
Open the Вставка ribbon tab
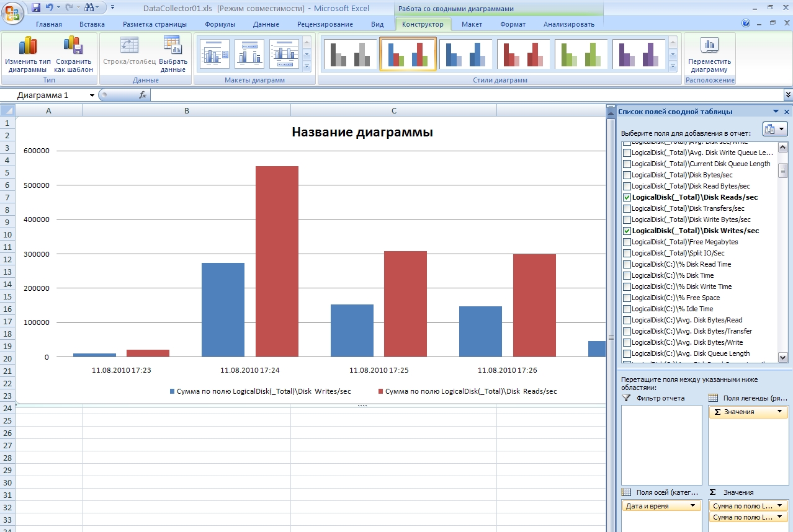[x=92, y=24]
